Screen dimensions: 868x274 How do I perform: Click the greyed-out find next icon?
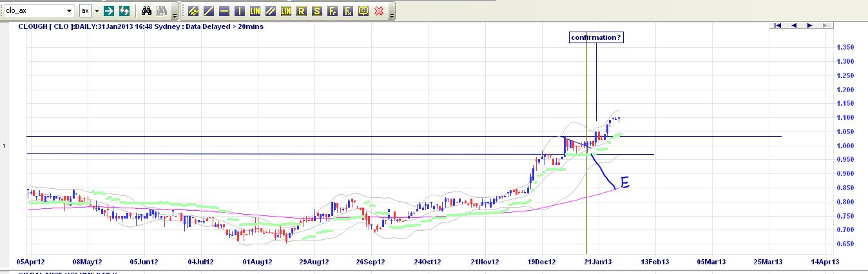click(x=162, y=11)
